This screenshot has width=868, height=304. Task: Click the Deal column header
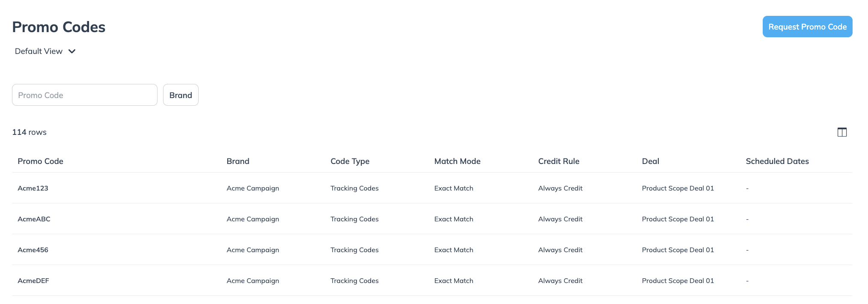pos(650,161)
